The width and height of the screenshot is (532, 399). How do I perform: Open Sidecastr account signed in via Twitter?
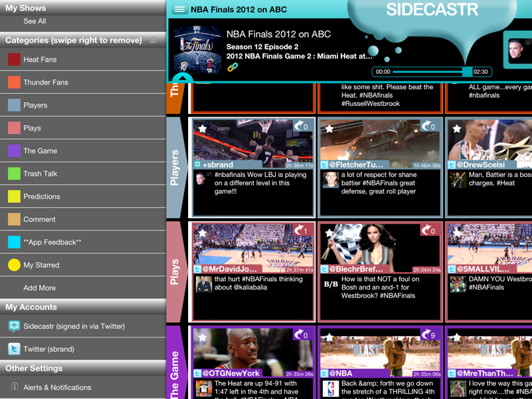83,326
